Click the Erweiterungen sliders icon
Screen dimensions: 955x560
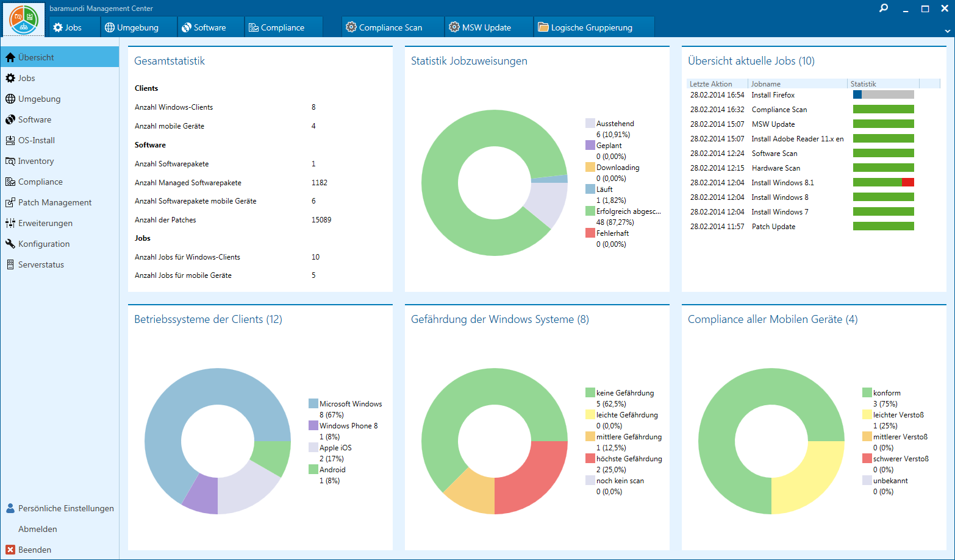tap(10, 223)
